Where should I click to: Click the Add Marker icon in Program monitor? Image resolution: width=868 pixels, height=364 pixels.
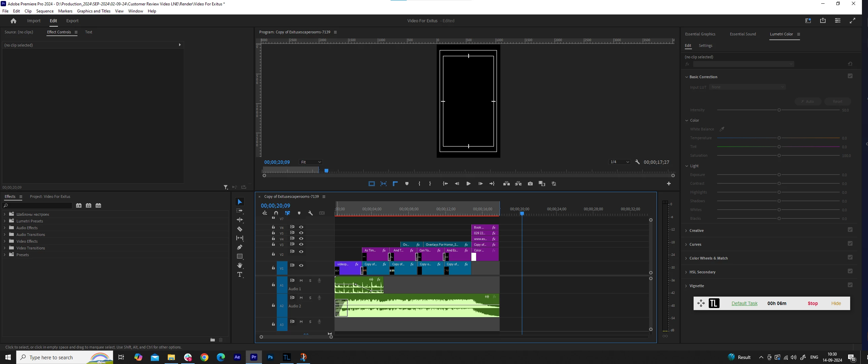pos(407,184)
